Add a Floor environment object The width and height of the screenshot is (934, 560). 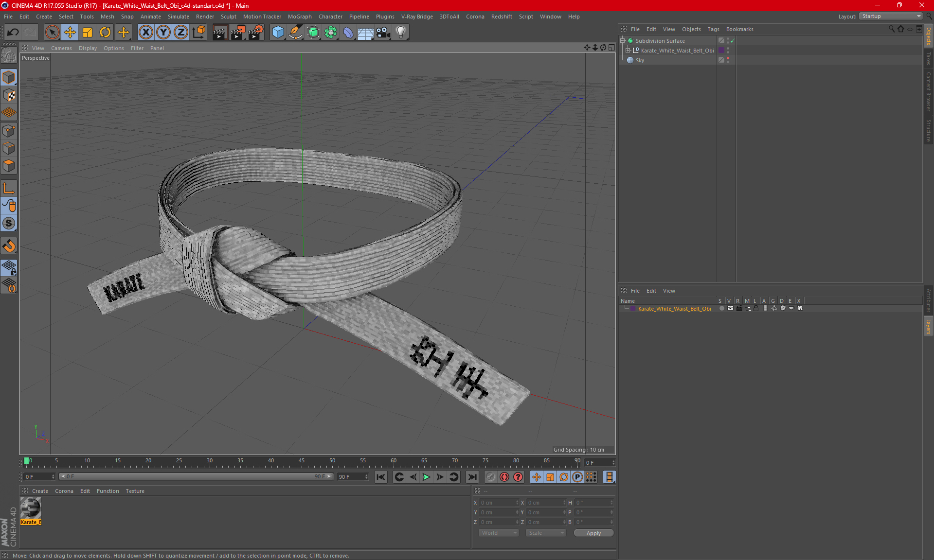tap(366, 32)
